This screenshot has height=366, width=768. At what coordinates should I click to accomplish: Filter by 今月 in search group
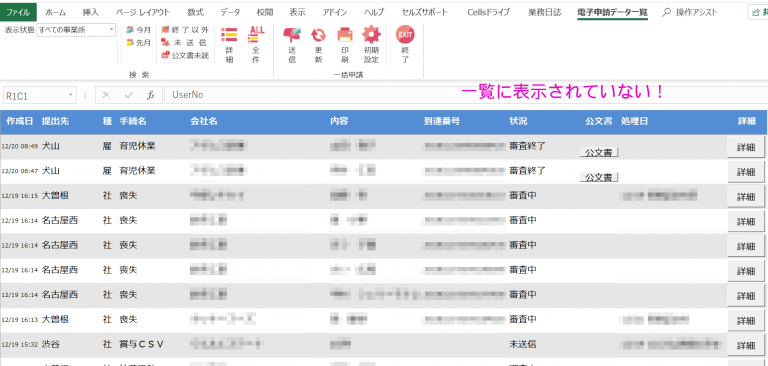click(x=139, y=30)
